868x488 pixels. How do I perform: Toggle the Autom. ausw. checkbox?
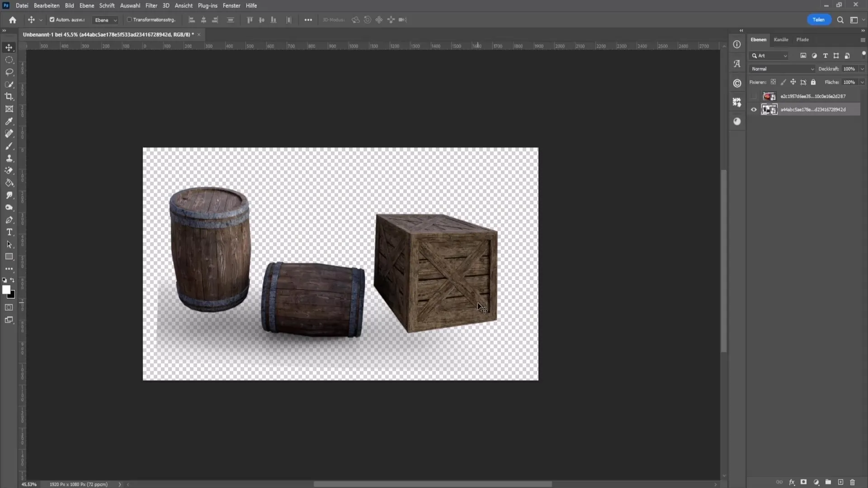pos(52,20)
